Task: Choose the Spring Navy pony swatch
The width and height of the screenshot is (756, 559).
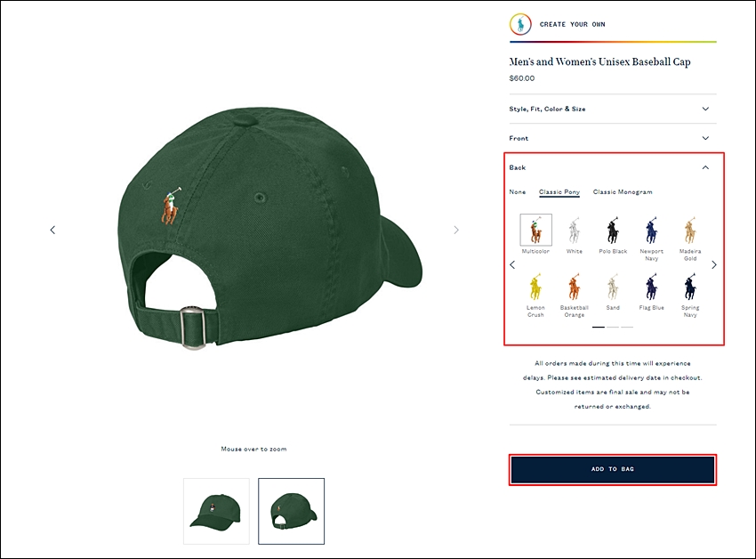Action: 690,287
